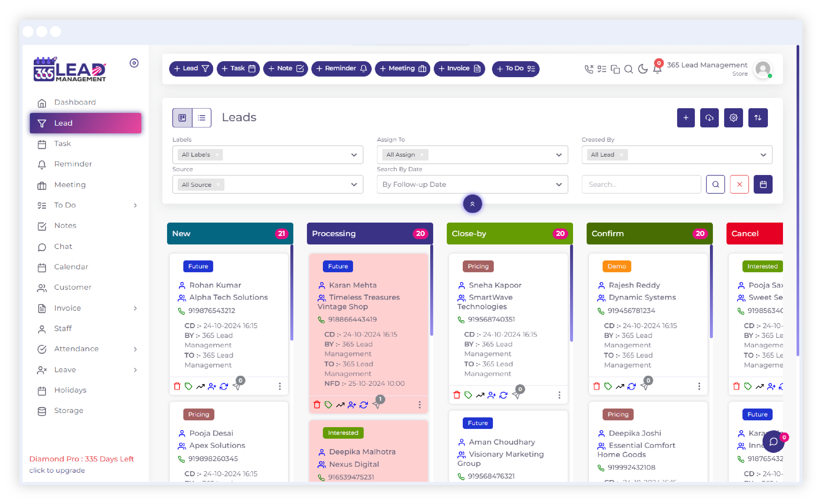Click the settings gear icon in Leads header
The height and width of the screenshot is (504, 822).
(733, 118)
